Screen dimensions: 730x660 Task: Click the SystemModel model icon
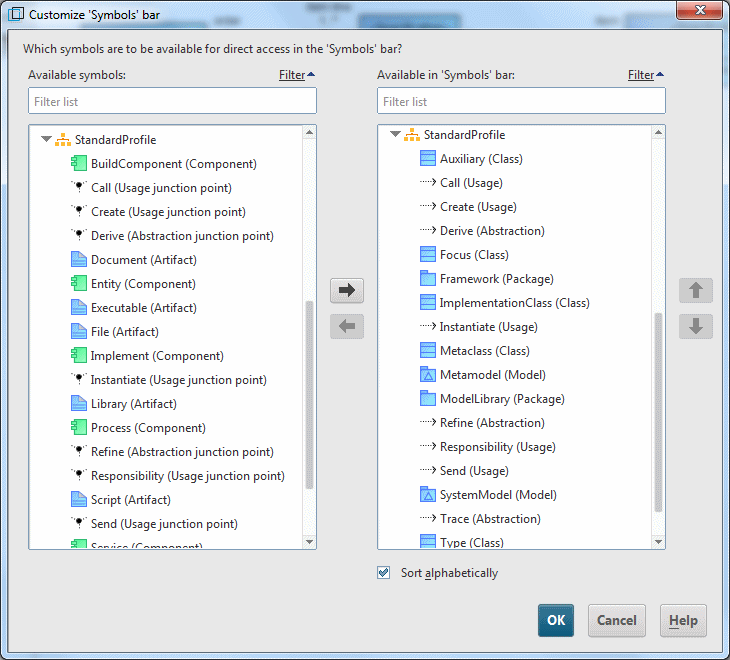427,494
